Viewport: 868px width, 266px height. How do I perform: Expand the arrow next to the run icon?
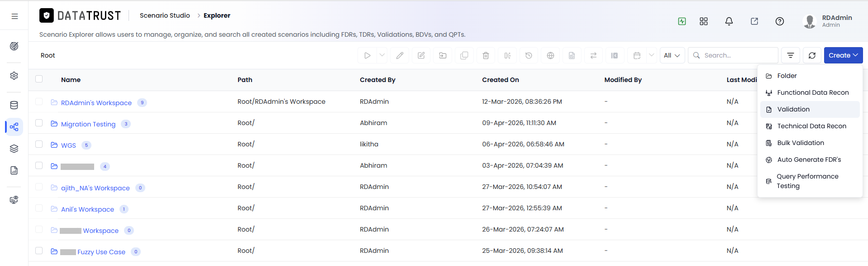(x=382, y=55)
